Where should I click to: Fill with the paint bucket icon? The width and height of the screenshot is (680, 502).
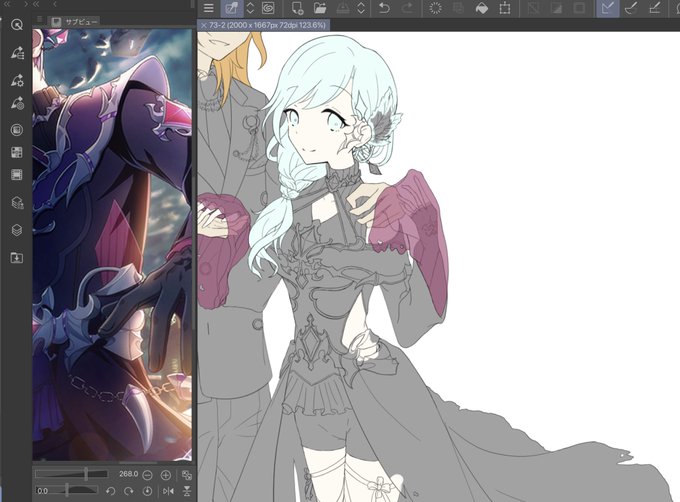point(482,8)
